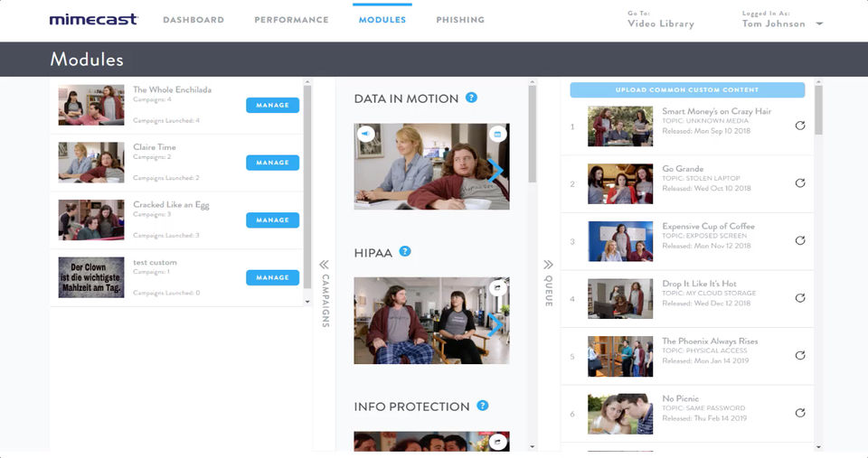Click the corner icon on HIPAA video
Viewport: 868px width, 458px height.
497,287
